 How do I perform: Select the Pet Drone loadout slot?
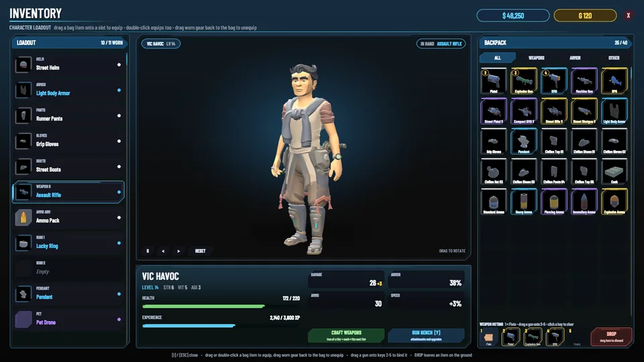tap(68, 319)
